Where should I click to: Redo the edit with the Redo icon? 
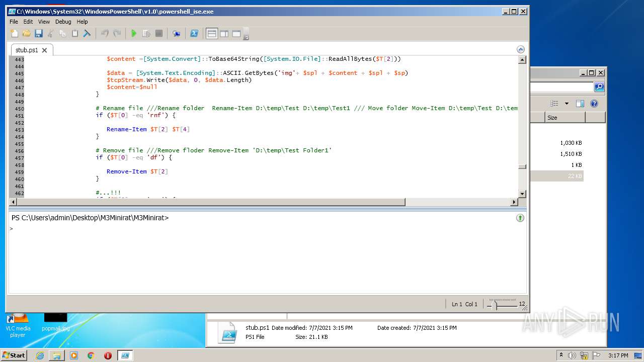[x=117, y=34]
